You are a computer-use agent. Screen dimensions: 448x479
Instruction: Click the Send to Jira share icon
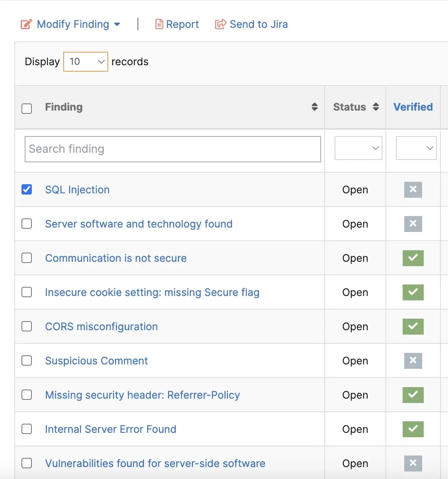(220, 24)
